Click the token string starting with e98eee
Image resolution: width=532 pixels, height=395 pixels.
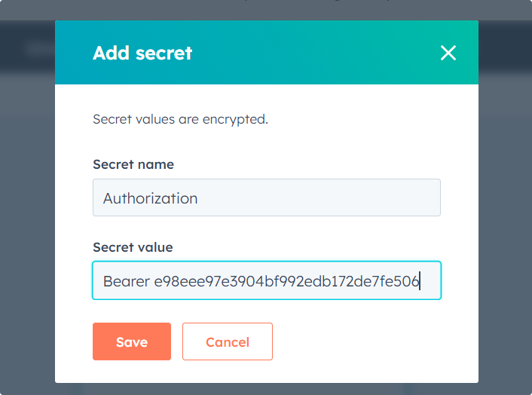[286, 281]
